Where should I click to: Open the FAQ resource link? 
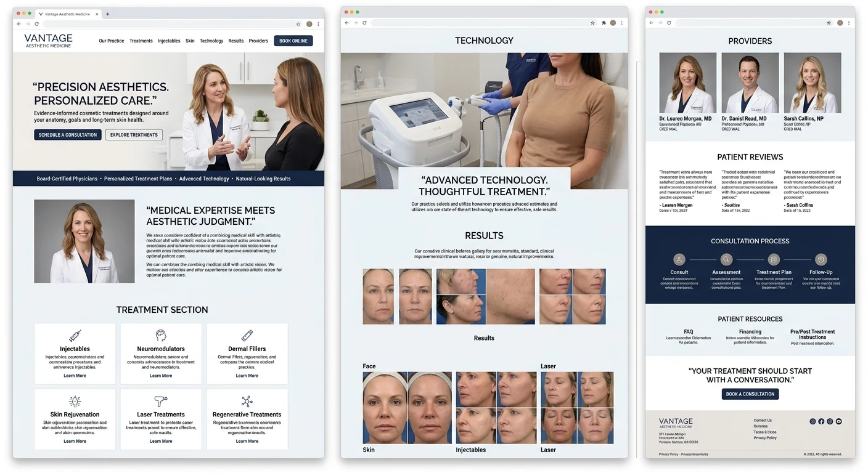click(x=689, y=332)
